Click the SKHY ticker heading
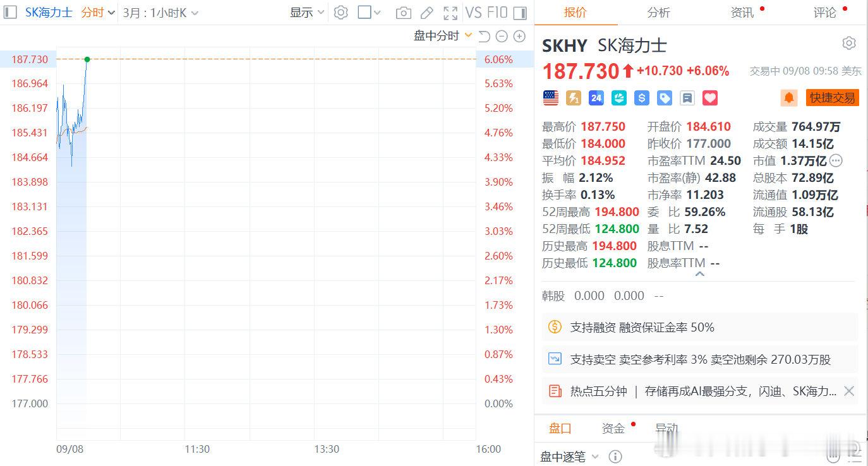The image size is (868, 466). (x=565, y=45)
